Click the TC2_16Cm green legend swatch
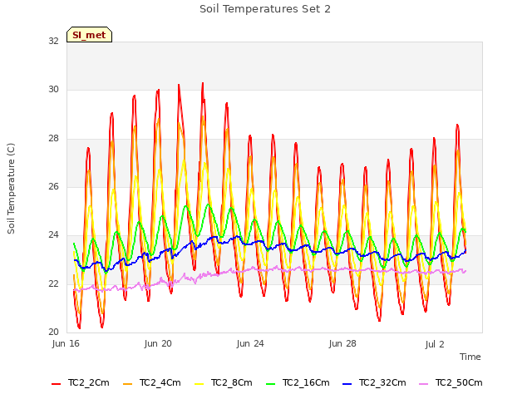Screen dimensions: 532x399 tap(271, 384)
